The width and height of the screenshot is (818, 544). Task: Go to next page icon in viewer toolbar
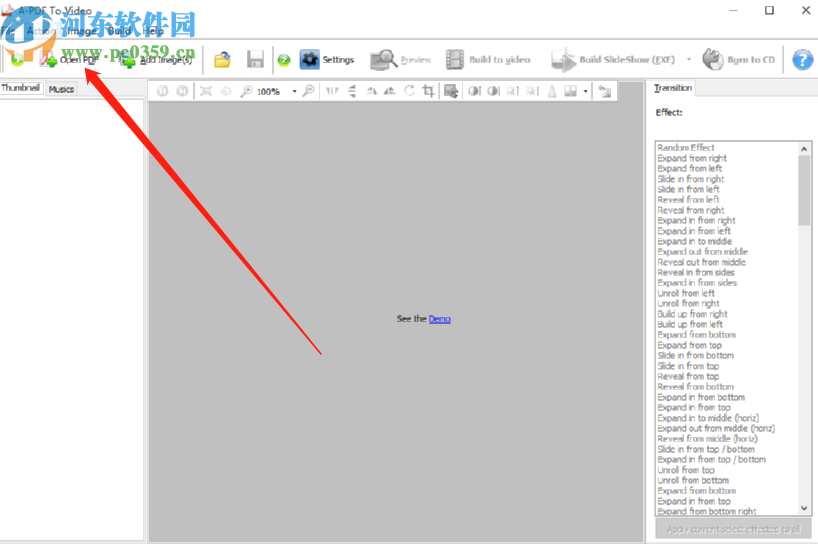182,91
